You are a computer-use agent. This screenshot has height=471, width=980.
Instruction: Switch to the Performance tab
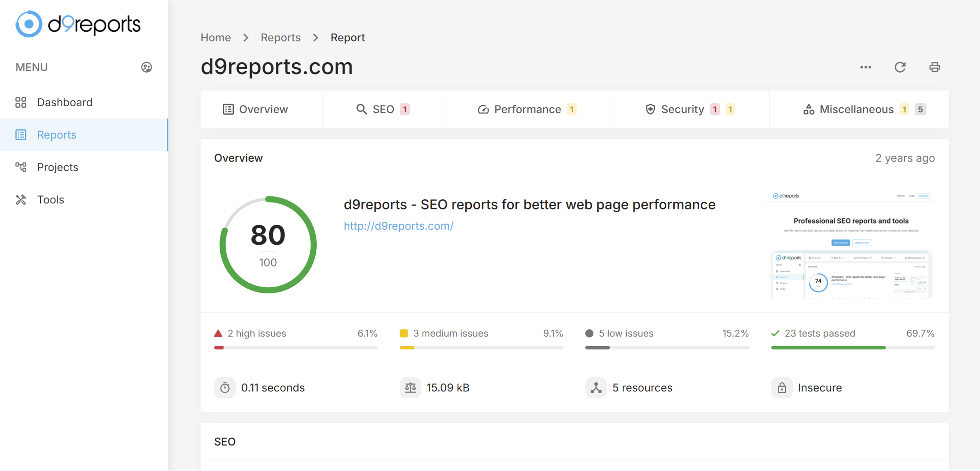(527, 109)
